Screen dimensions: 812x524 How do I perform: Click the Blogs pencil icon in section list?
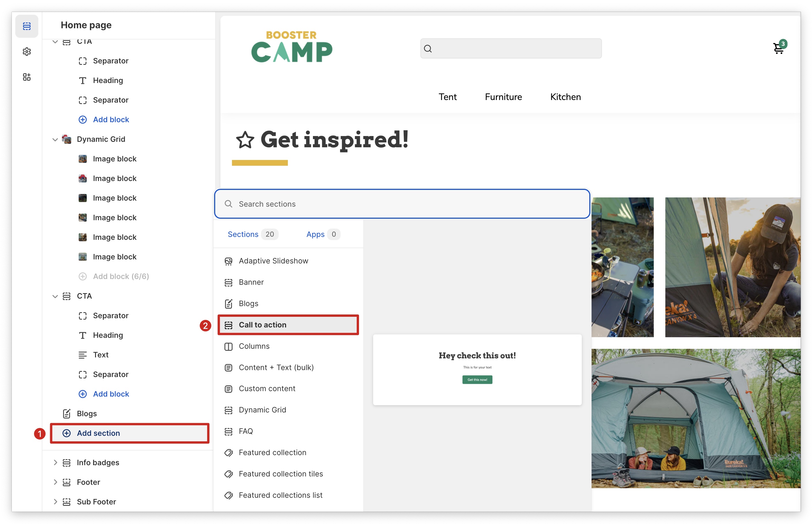click(228, 304)
